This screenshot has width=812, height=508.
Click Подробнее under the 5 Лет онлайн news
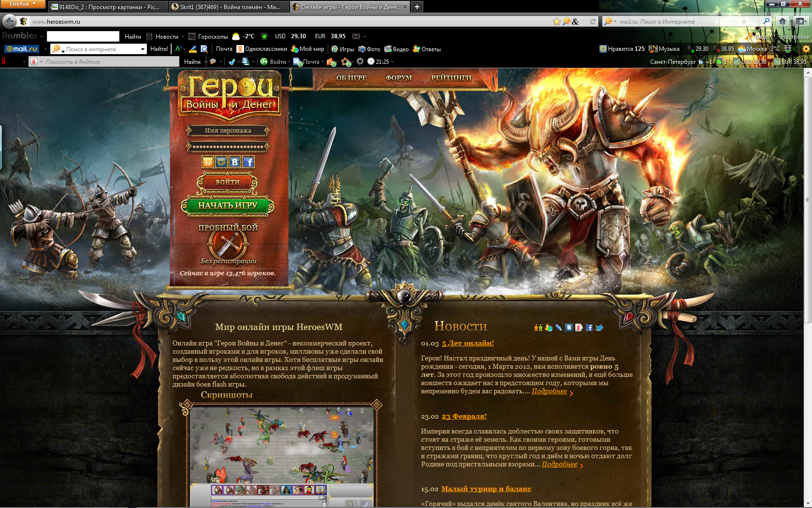coord(549,391)
